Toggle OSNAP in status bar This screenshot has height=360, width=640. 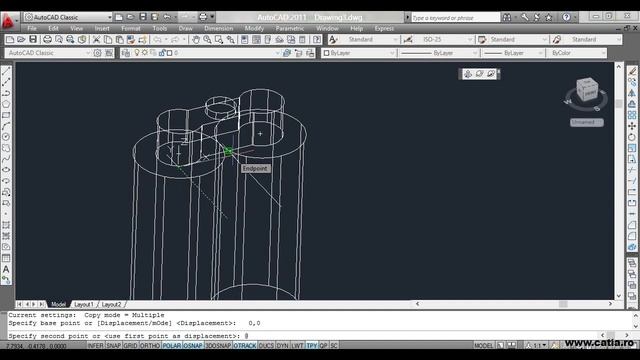193,346
